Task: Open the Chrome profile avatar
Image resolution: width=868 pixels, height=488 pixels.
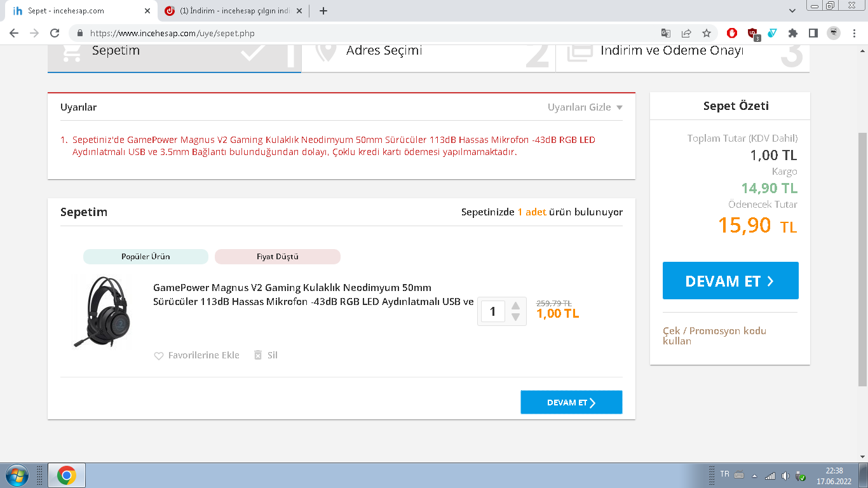Action: pyautogui.click(x=834, y=33)
